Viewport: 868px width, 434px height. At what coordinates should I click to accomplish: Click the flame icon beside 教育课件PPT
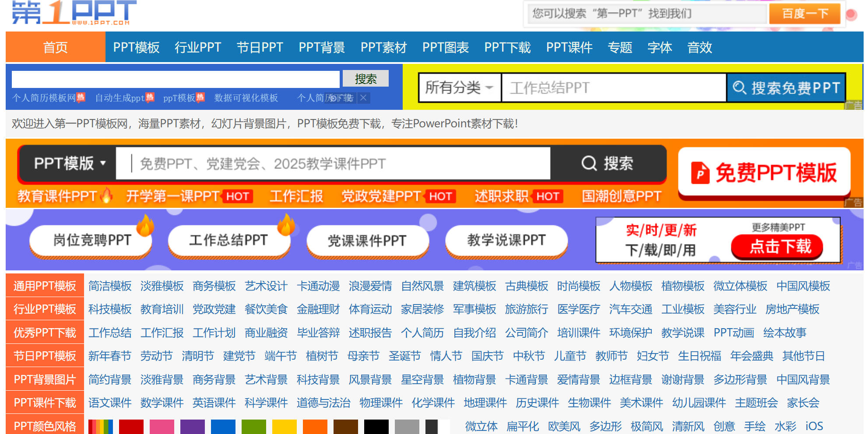tap(106, 195)
